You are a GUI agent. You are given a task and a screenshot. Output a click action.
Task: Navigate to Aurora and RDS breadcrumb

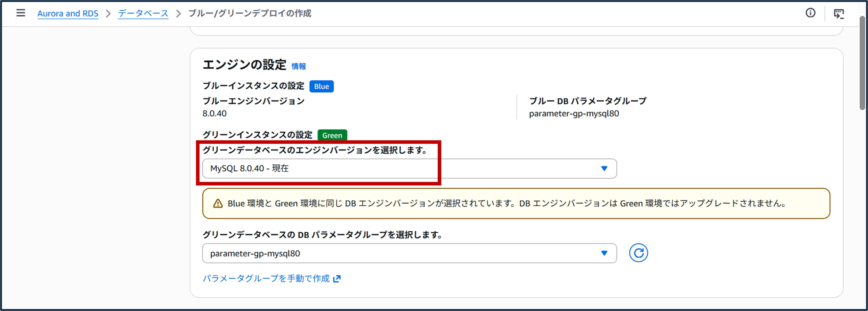click(x=68, y=13)
